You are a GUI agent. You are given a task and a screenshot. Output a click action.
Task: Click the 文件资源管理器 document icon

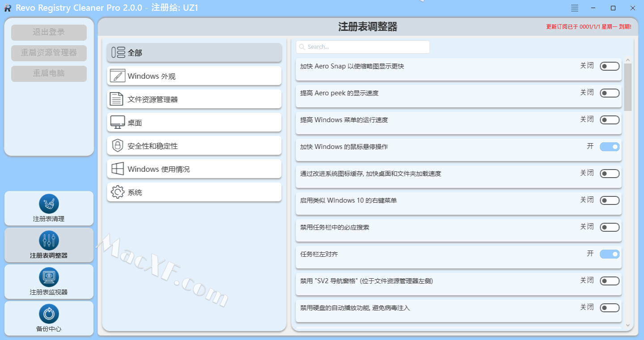pyautogui.click(x=117, y=99)
